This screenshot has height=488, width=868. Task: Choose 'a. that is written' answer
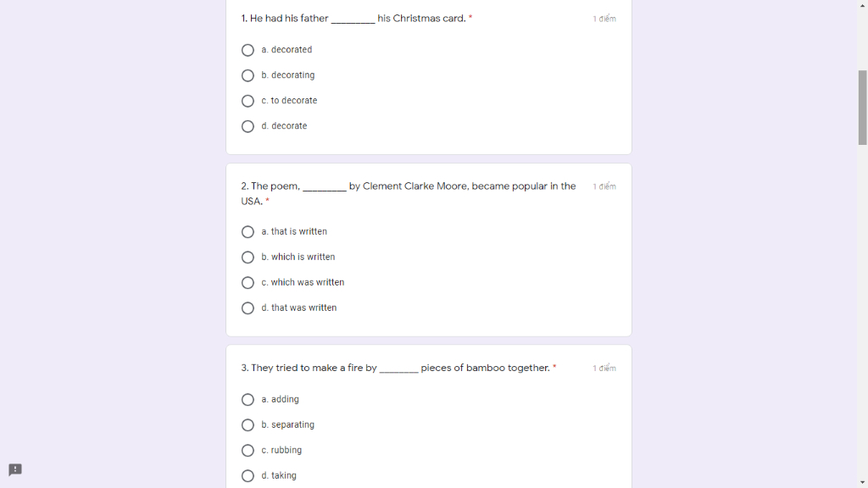(248, 232)
